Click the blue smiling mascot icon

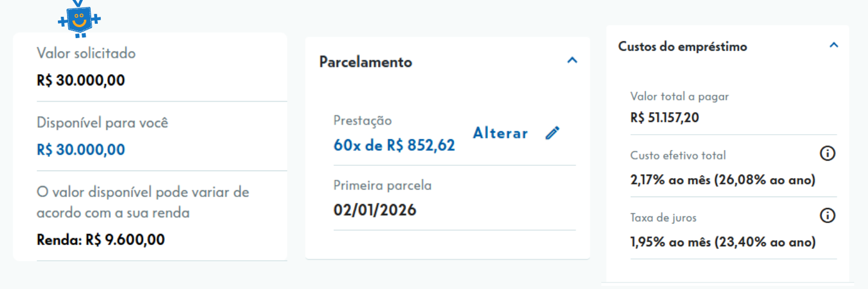tap(79, 18)
